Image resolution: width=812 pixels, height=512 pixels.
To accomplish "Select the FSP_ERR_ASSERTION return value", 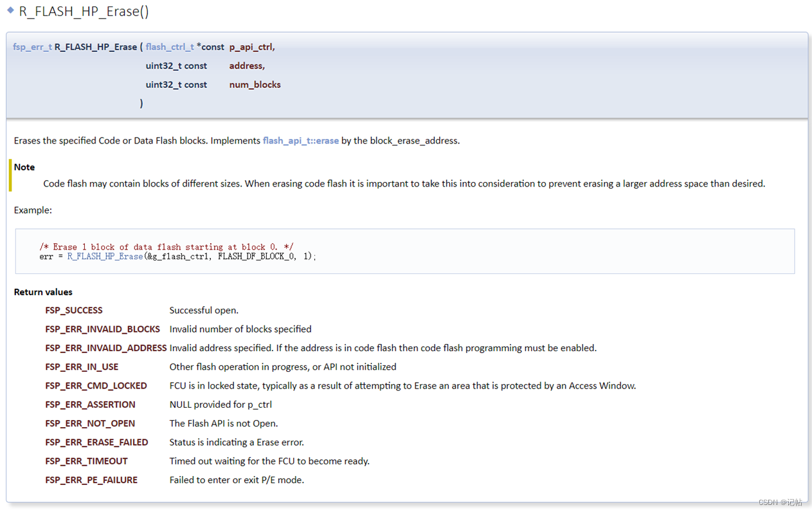I will point(90,405).
